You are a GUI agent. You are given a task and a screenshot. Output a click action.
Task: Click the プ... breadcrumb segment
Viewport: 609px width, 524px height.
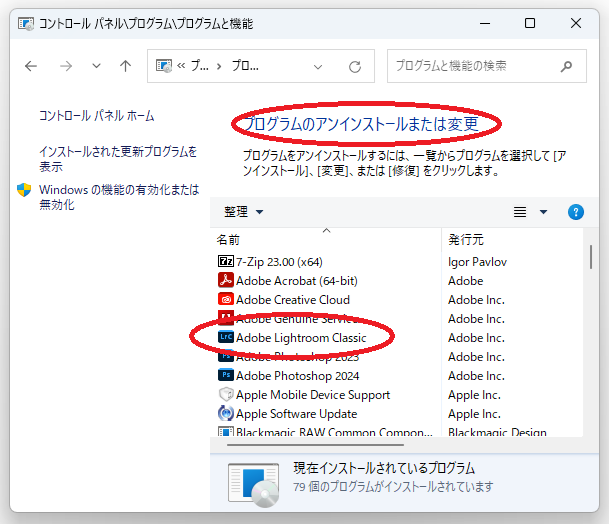200,66
